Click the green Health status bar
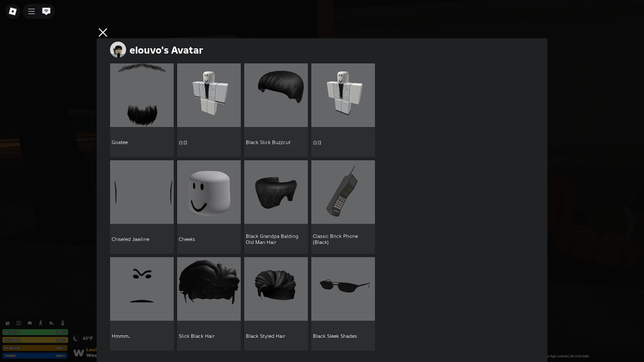Screen dimensions: 644x362 [x=35, y=333]
